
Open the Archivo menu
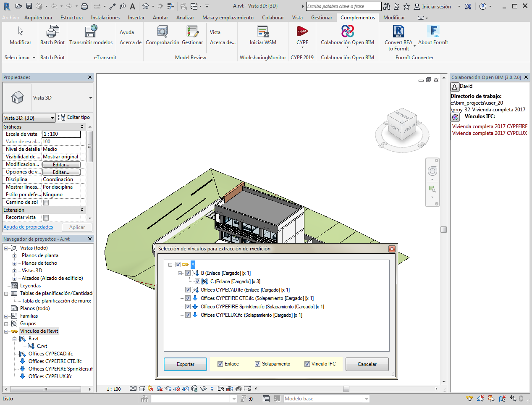(x=10, y=18)
